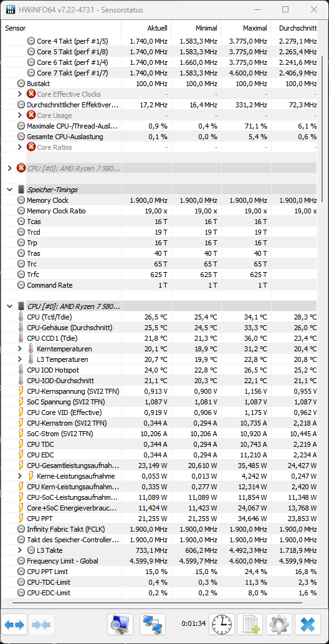
Task: Select the CPU PPT Limit row
Action: [x=159, y=572]
